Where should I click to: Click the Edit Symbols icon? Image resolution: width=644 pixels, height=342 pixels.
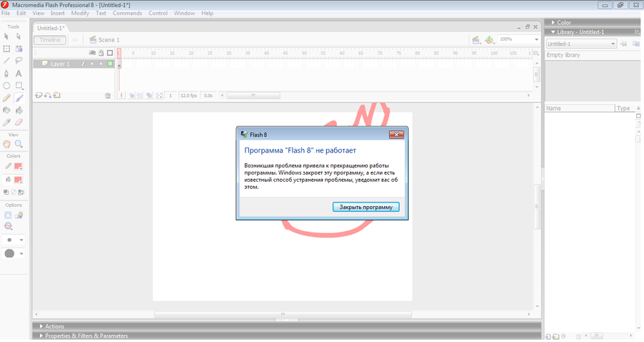[489, 40]
